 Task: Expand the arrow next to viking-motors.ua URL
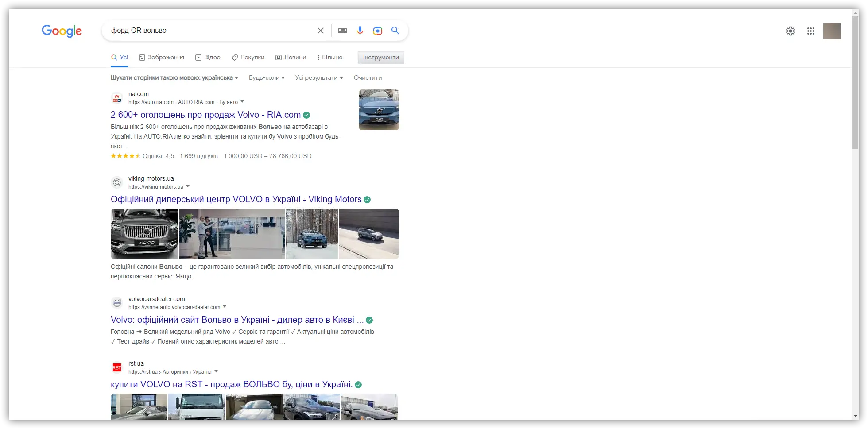pyautogui.click(x=188, y=186)
